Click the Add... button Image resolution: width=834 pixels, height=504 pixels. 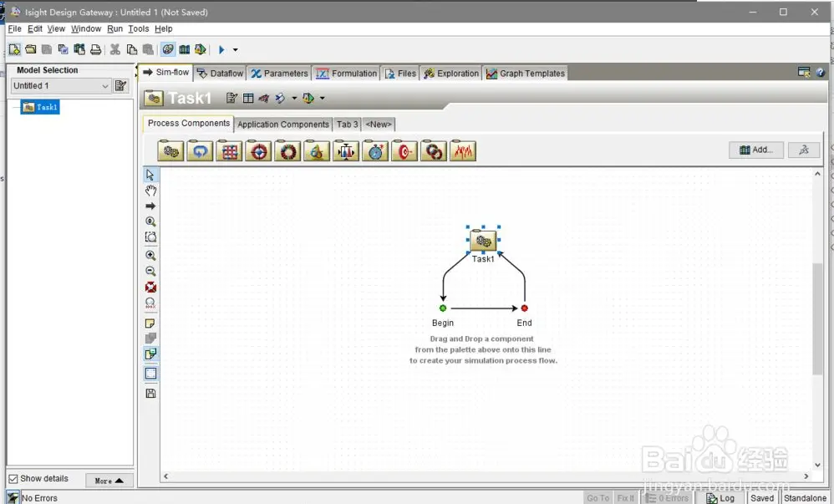[x=755, y=150]
